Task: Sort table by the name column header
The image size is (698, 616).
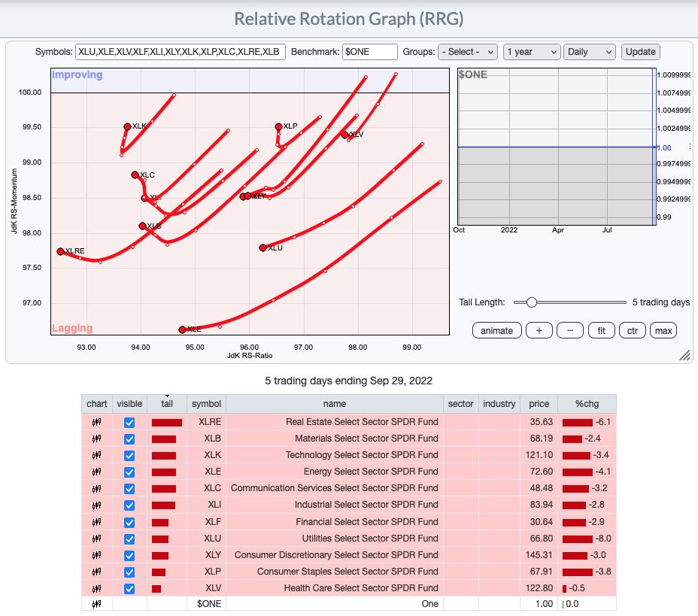Action: tap(335, 404)
